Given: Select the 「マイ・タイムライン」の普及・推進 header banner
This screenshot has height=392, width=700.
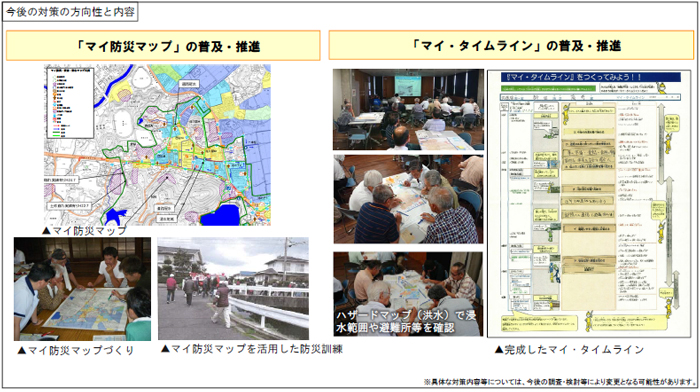Looking at the screenshot, I should click(x=511, y=45).
